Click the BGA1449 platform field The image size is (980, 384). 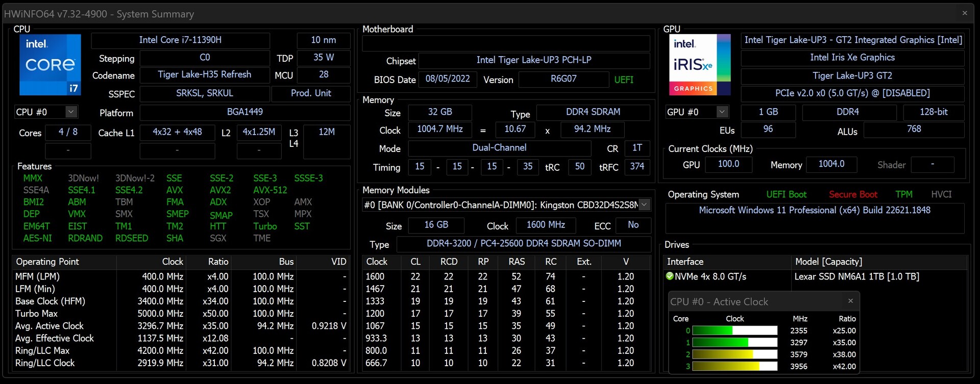(x=245, y=112)
